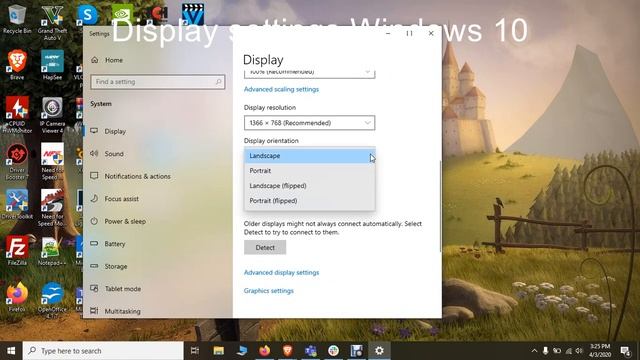This screenshot has width=640, height=360.
Task: Open Advanced display settings link
Action: (281, 273)
